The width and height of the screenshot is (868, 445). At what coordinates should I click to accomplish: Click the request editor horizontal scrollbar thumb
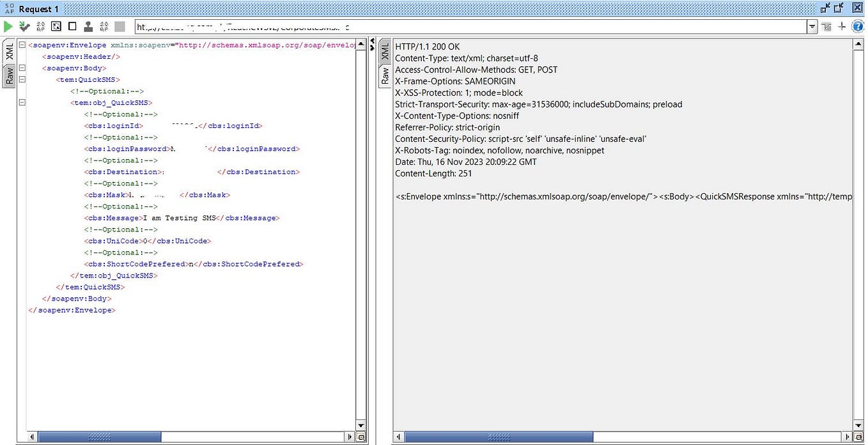point(100,437)
